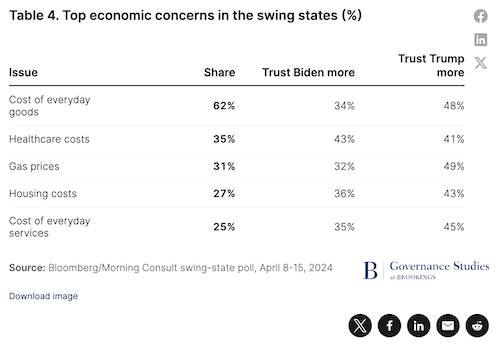Click the Brookings Governance Studies logo
Image resolution: width=500 pixels, height=361 pixels.
pos(426,270)
